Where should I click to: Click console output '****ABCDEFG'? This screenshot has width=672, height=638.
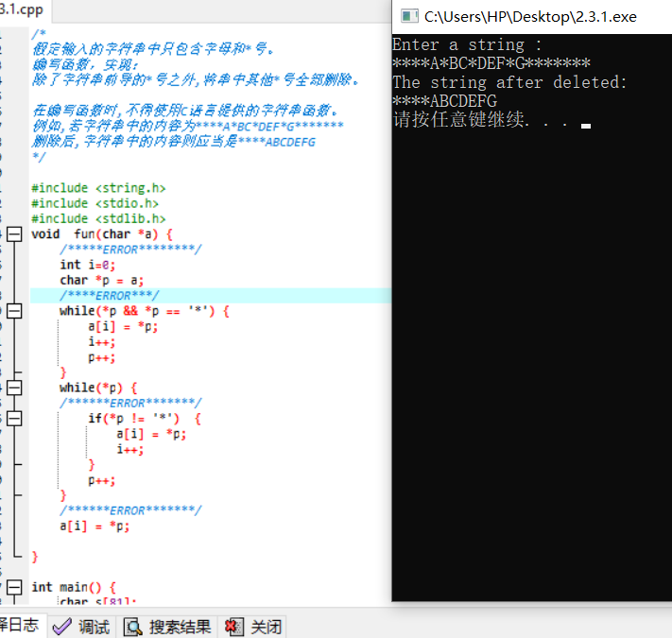445,101
